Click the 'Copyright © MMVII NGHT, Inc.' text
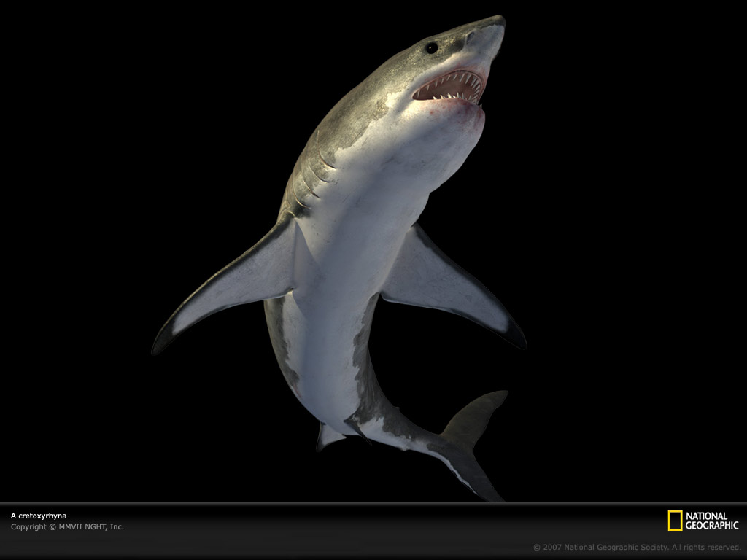 pos(67,526)
